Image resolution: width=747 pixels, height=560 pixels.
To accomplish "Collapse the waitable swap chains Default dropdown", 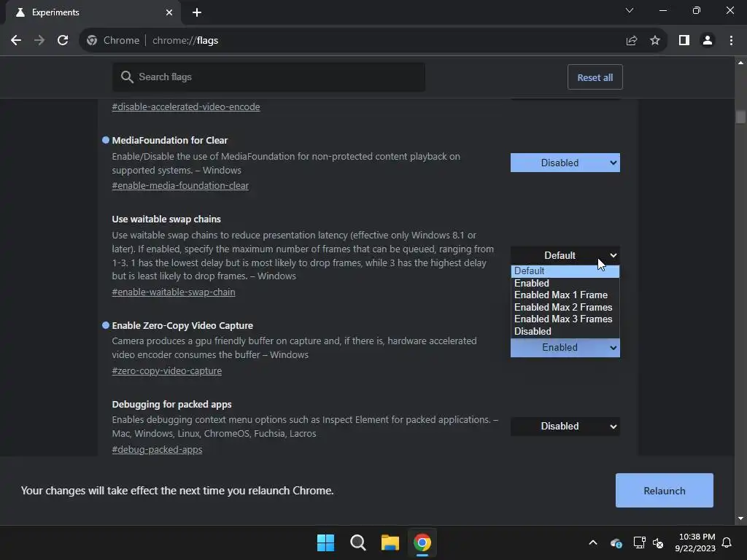I will (x=565, y=256).
